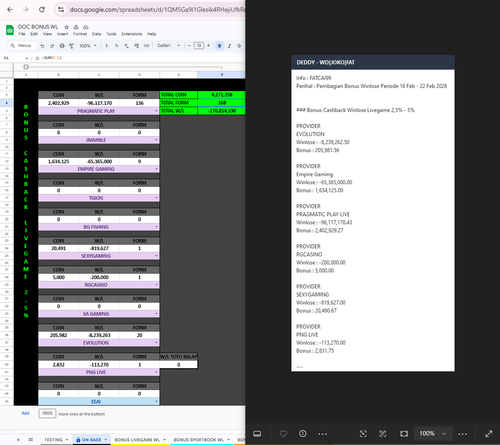Viewport: 500px width, 445px height.
Task: Open the File menu
Action: [22, 34]
